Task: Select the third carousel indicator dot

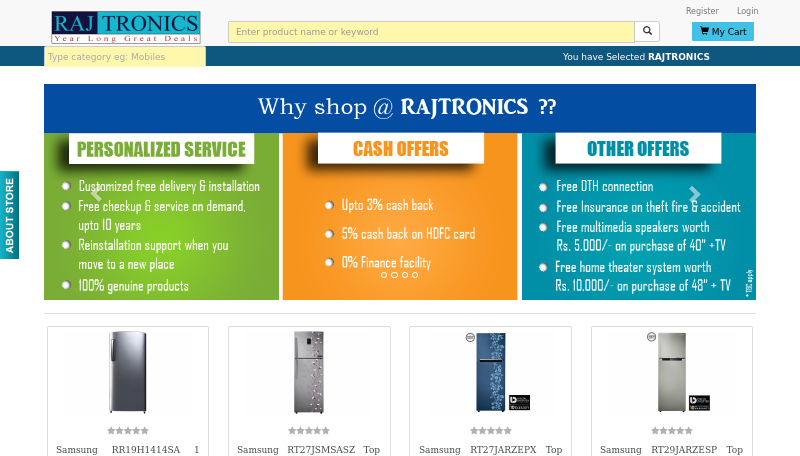Action: pos(405,275)
